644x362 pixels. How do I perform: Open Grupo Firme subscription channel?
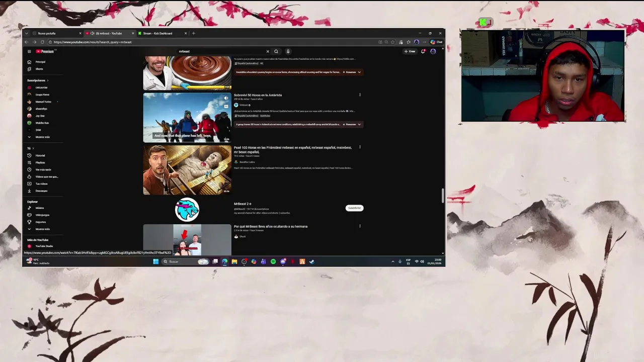coord(42,95)
